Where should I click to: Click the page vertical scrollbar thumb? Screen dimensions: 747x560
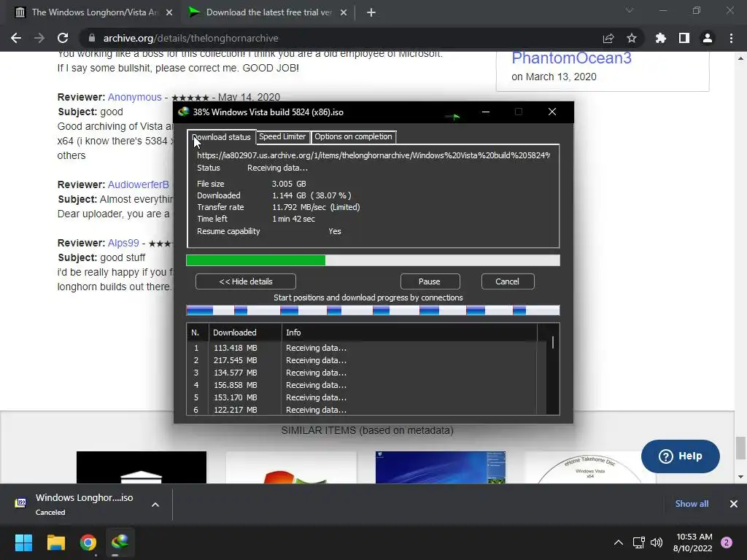point(740,448)
